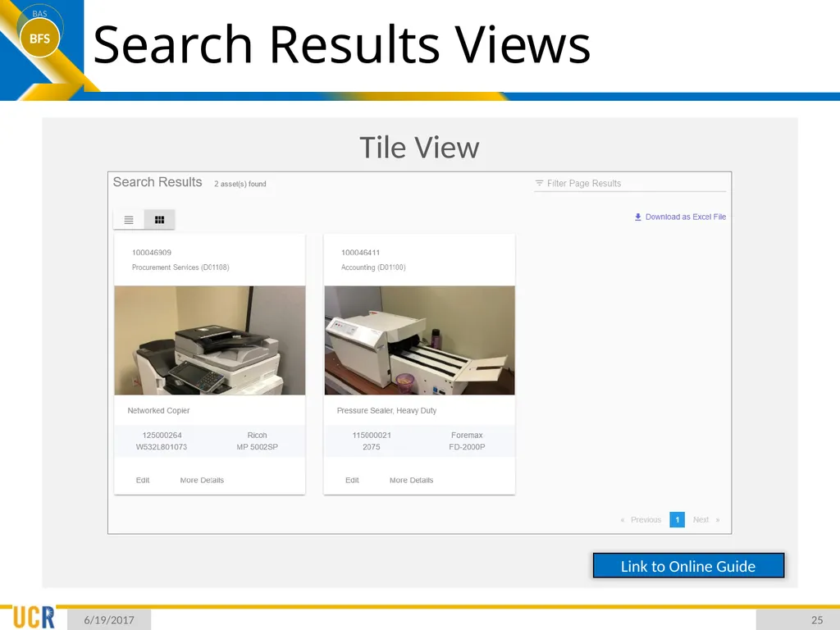Screen dimensions: 840x630
Task: Click the date 6/19/2017 footer
Action: click(x=109, y=620)
